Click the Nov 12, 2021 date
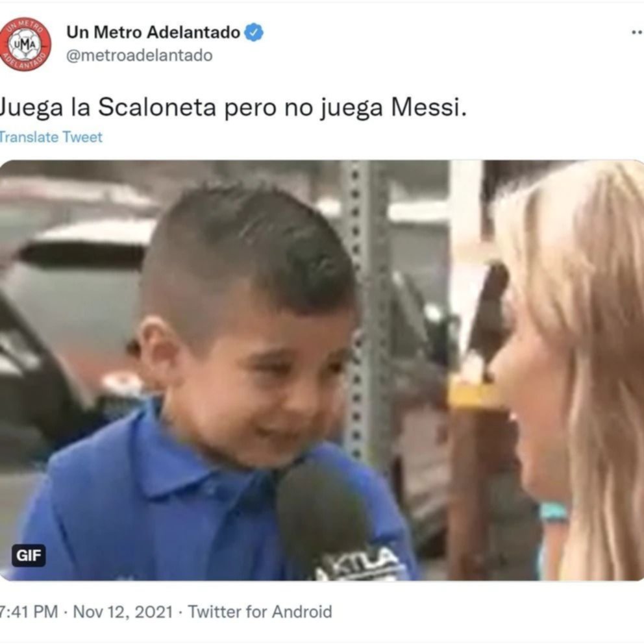The height and width of the screenshot is (644, 644). point(123,612)
